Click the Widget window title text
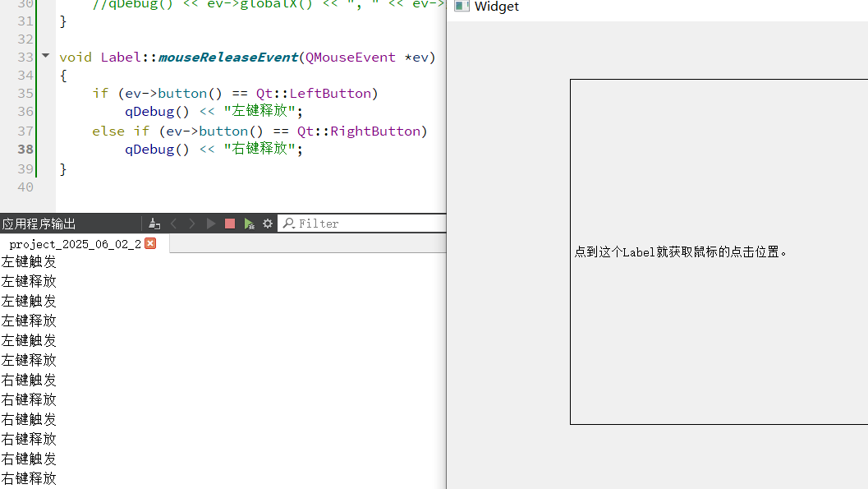 (x=497, y=7)
